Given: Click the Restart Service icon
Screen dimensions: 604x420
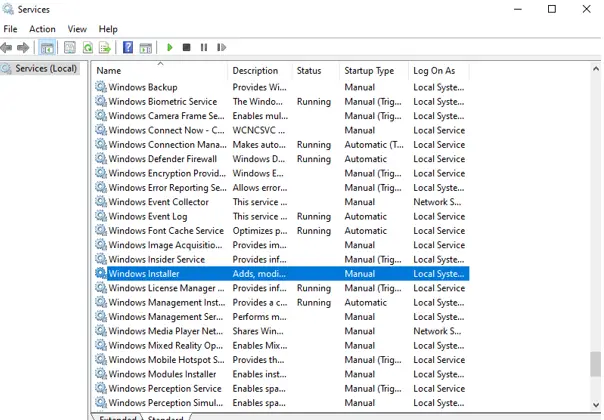Looking at the screenshot, I should [x=221, y=47].
